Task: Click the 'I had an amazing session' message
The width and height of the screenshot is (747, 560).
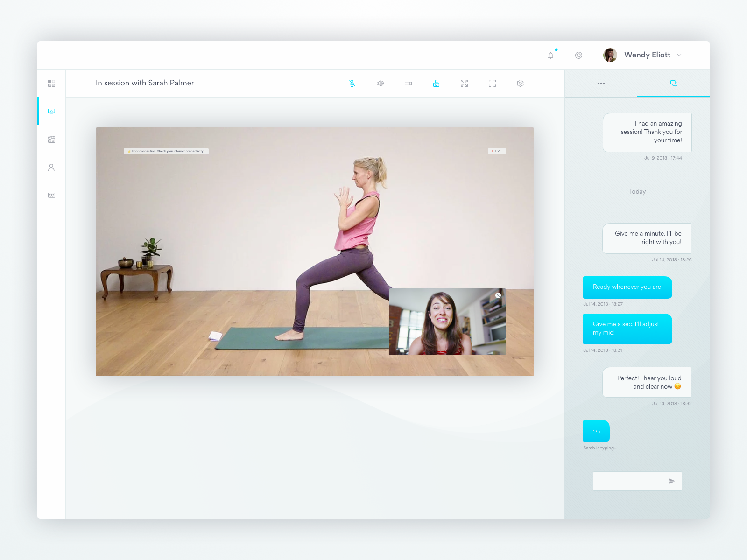Action: click(647, 133)
